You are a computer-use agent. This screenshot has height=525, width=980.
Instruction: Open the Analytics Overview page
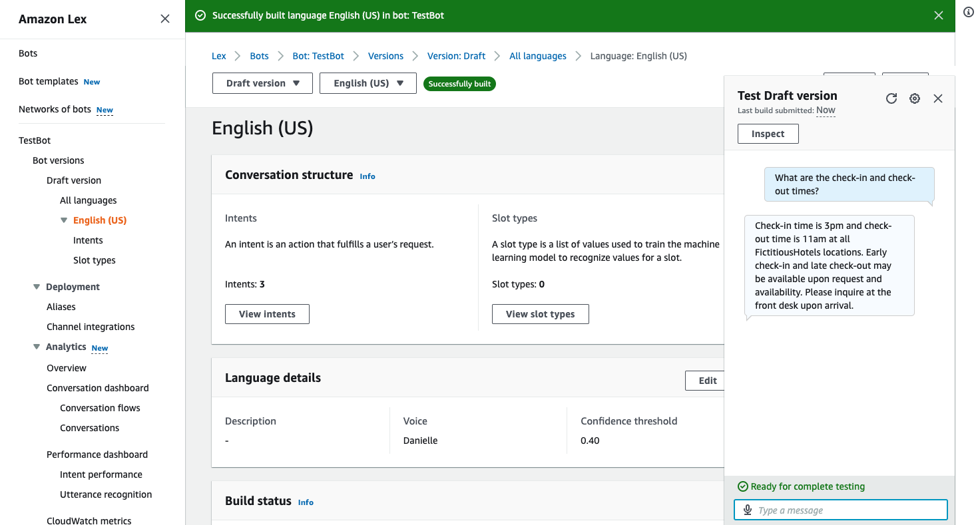coord(67,368)
